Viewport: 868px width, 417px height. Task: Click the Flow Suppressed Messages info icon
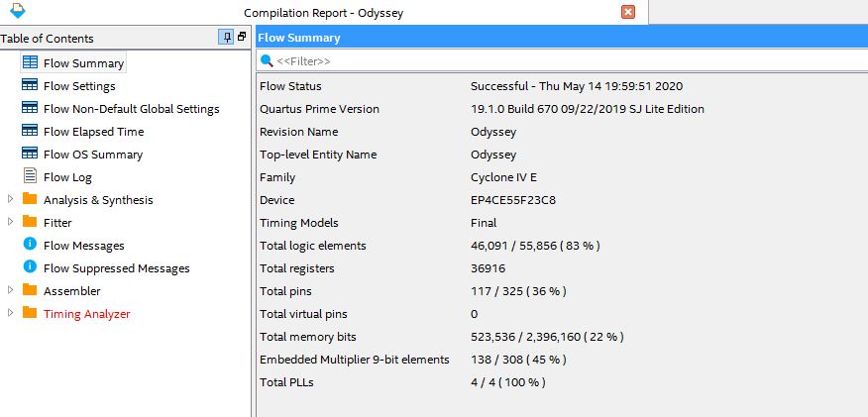pos(30,266)
